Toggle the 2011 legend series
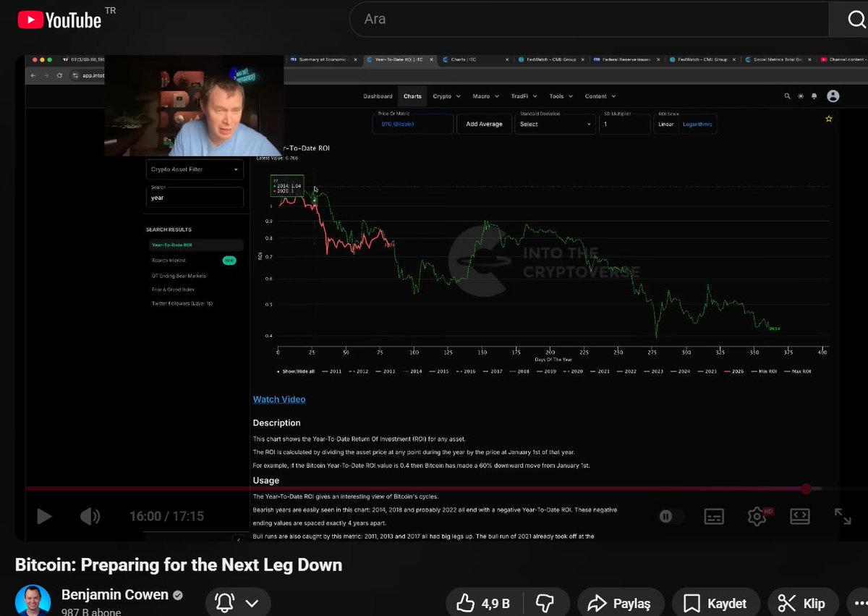This screenshot has width=868, height=616. (331, 371)
